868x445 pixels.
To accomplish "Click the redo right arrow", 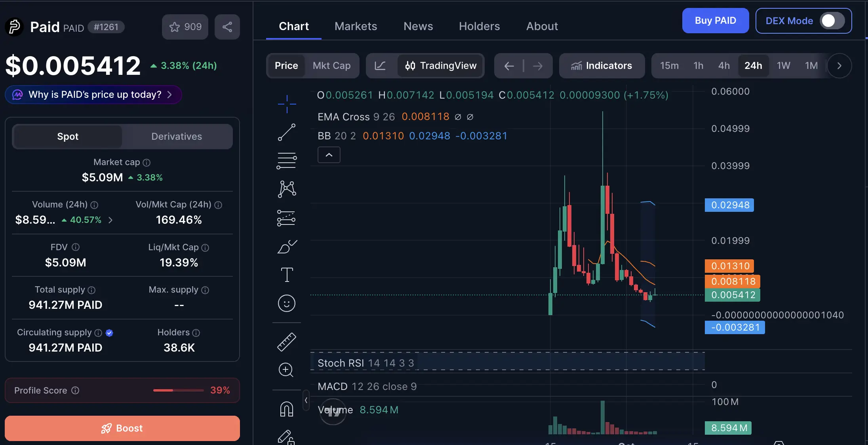I will [x=537, y=66].
